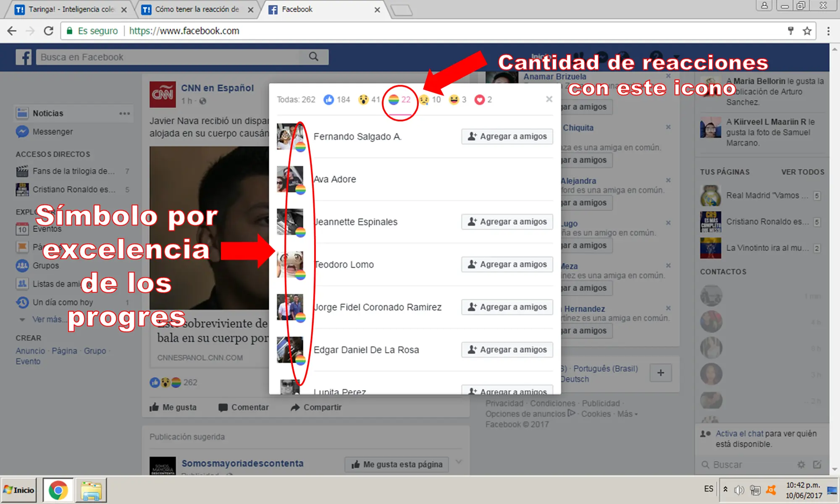
Task: Open VER TODOS in Tus Páginas
Action: pyautogui.click(x=803, y=172)
